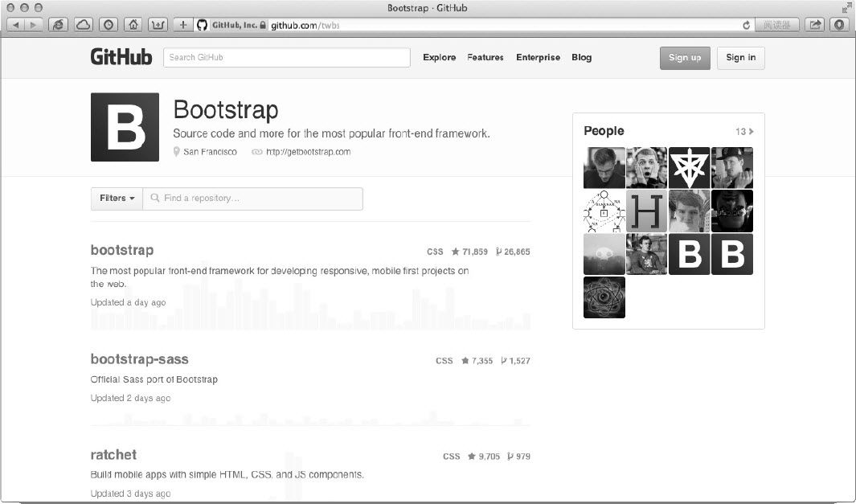
Task: Expand the Filters dropdown
Action: (x=117, y=199)
